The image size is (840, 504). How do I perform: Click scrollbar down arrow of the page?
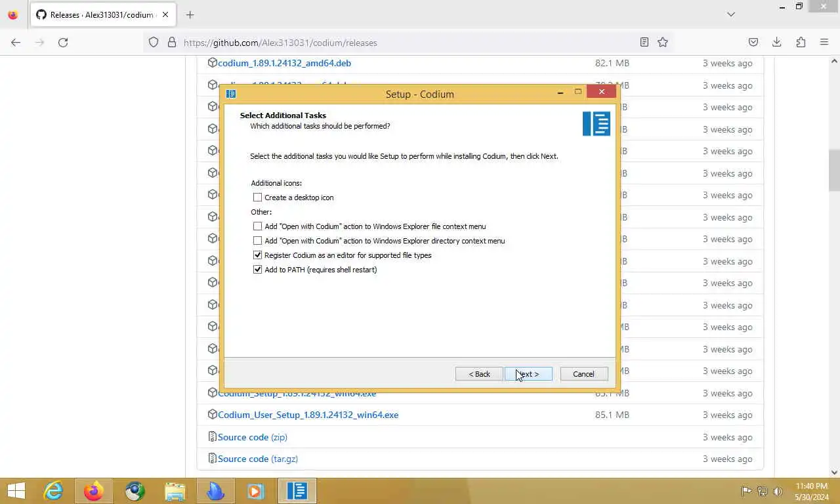pyautogui.click(x=834, y=472)
